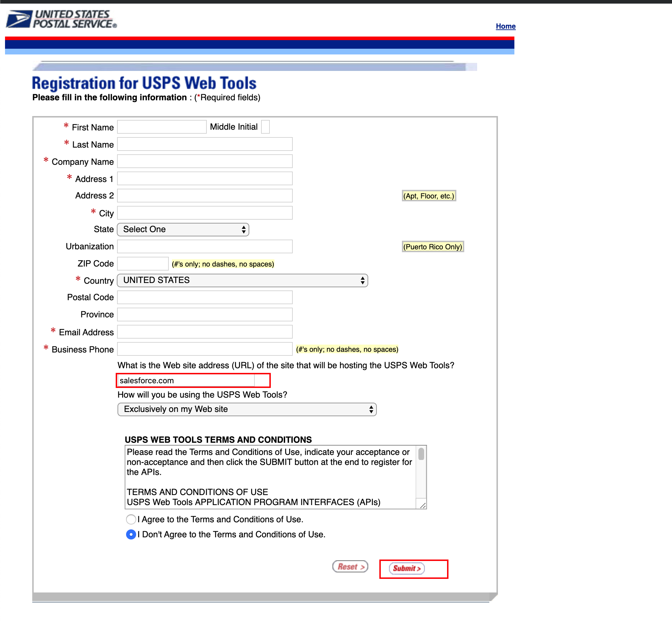672x624 pixels.
Task: Click the terms box scrollbar thumb
Action: [x=421, y=454]
